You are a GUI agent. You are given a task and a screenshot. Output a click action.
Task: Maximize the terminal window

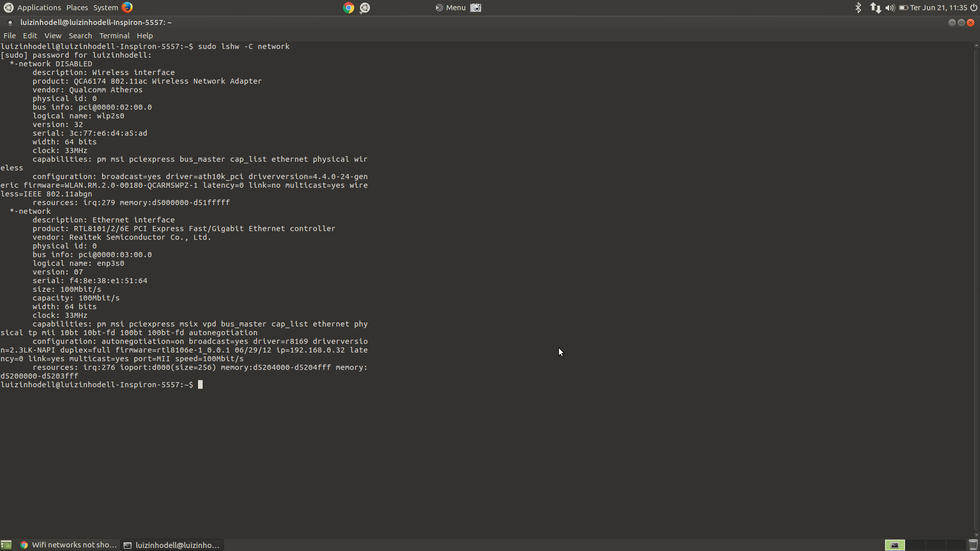coord(961,22)
